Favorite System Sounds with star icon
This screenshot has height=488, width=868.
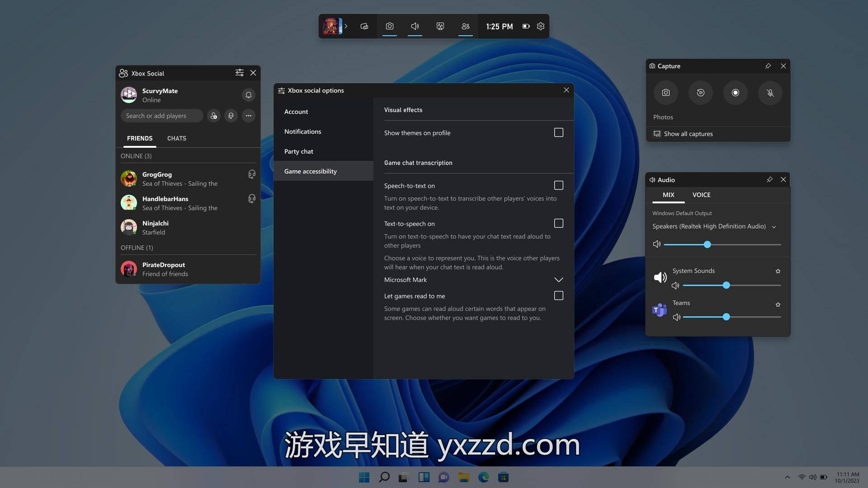[778, 271]
